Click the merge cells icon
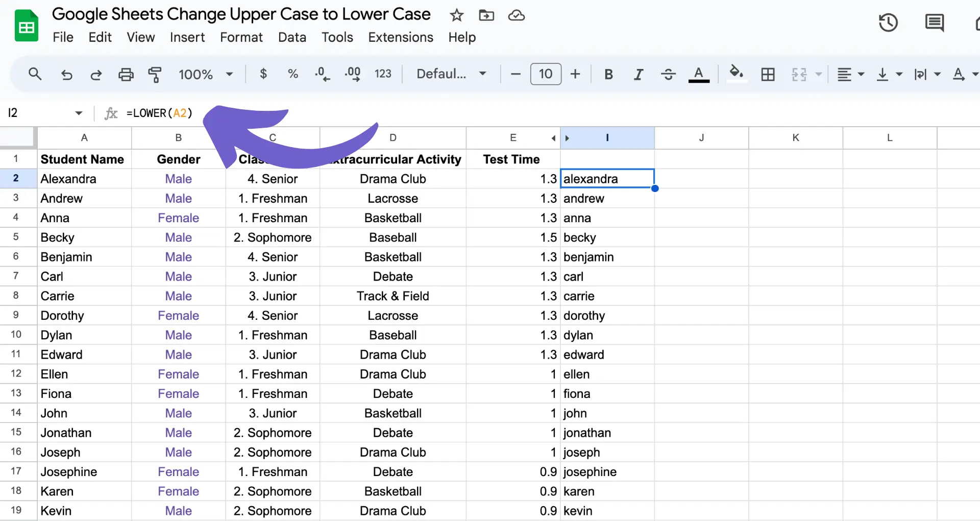 (799, 75)
